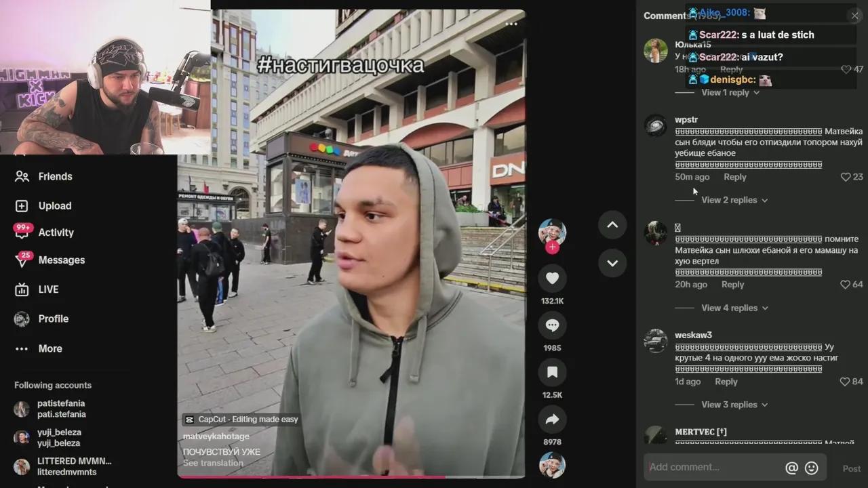Image resolution: width=868 pixels, height=488 pixels.
Task: Click See translation under caption
Action: pos(213,463)
